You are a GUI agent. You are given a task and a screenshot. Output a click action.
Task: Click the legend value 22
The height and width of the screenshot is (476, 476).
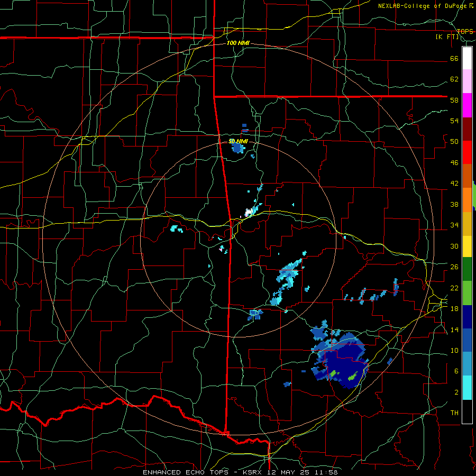tap(454, 288)
